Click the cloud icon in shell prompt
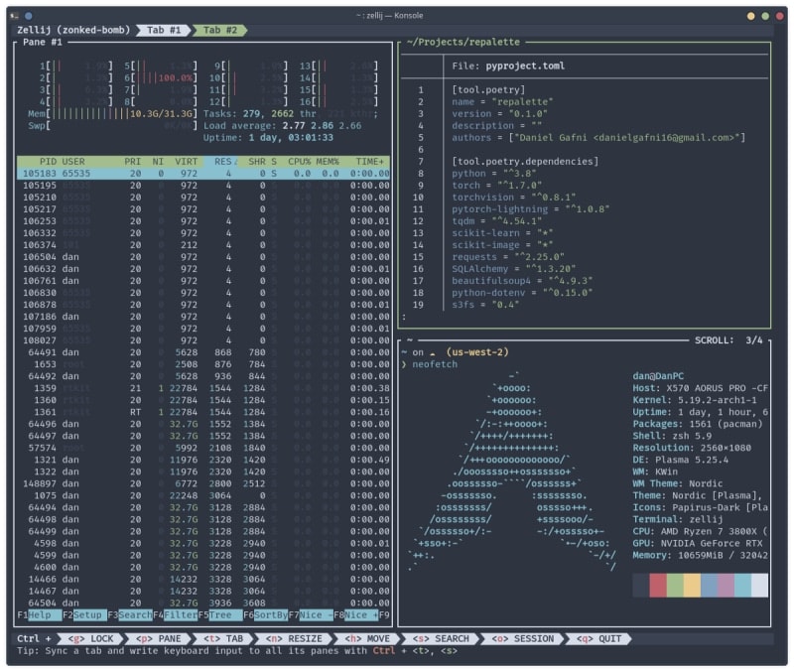The image size is (794, 672). click(433, 352)
